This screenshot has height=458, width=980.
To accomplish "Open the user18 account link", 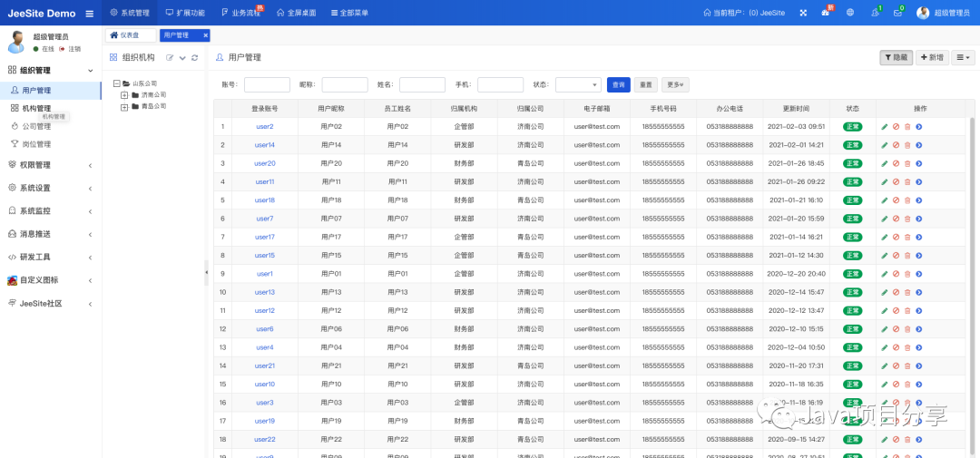I will tap(264, 200).
